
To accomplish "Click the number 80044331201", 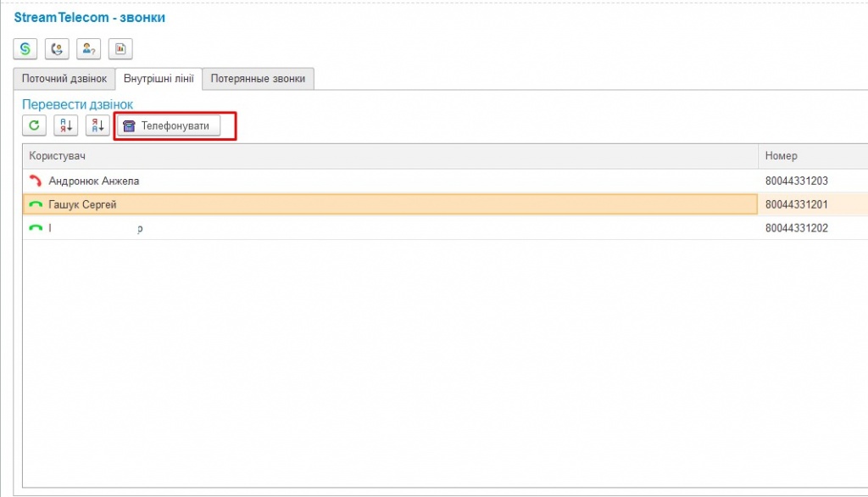I will pos(797,204).
